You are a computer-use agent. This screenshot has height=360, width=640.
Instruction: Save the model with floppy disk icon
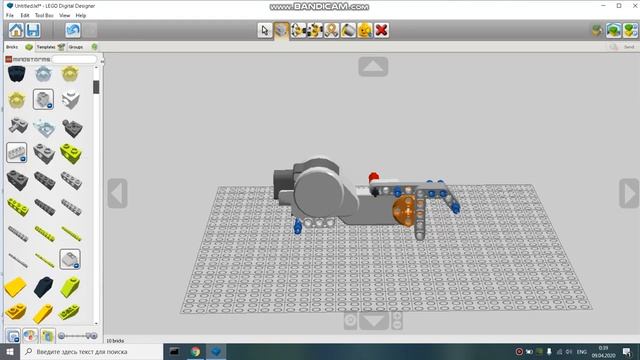tap(33, 30)
